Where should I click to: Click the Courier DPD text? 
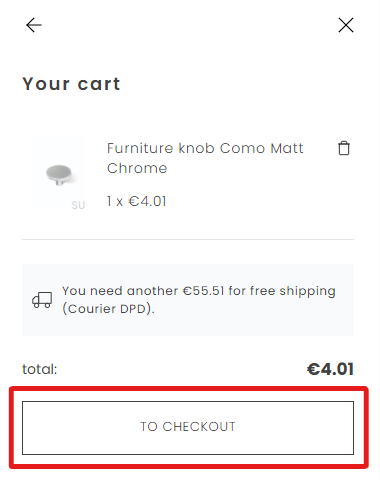(108, 309)
